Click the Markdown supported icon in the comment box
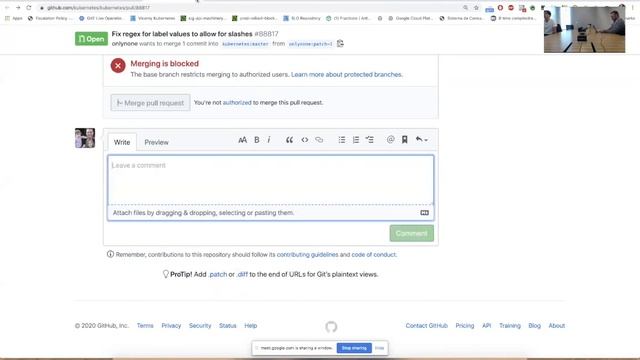This screenshot has width=640, height=360. pyautogui.click(x=424, y=213)
